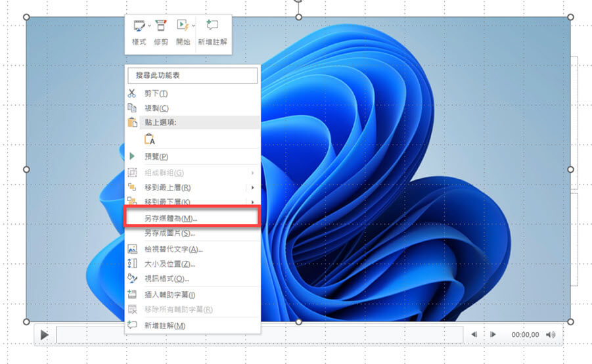Click the clipboard icon beside 貼上選項
This screenshot has width=592, height=364.
[132, 122]
